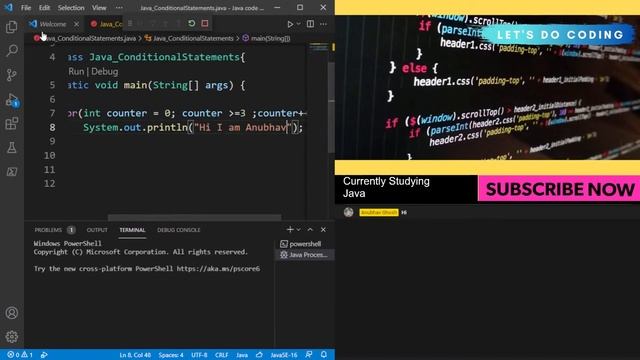Switch to the Welcome tab
Image resolution: width=640 pixels, height=360 pixels.
[53, 24]
